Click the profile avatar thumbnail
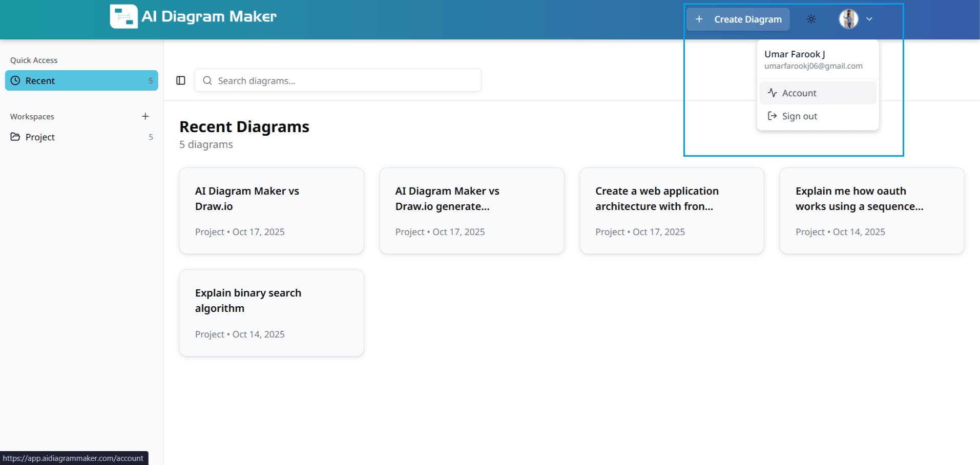The image size is (980, 465). (848, 19)
